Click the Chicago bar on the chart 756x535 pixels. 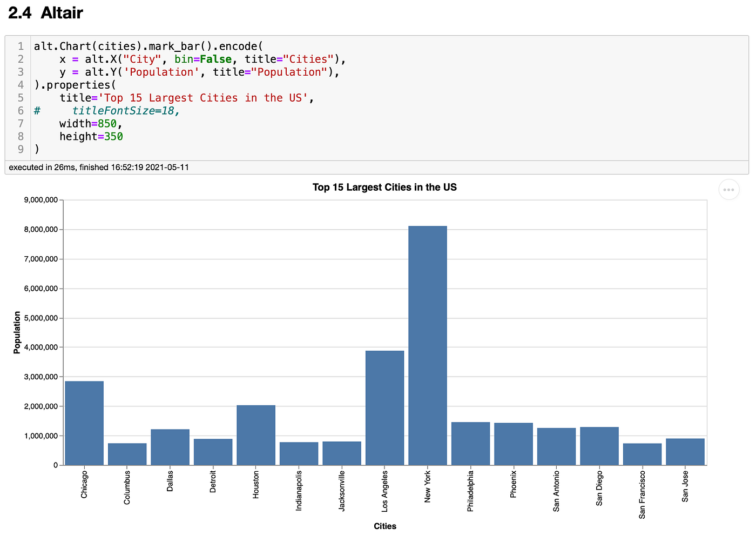pos(84,422)
